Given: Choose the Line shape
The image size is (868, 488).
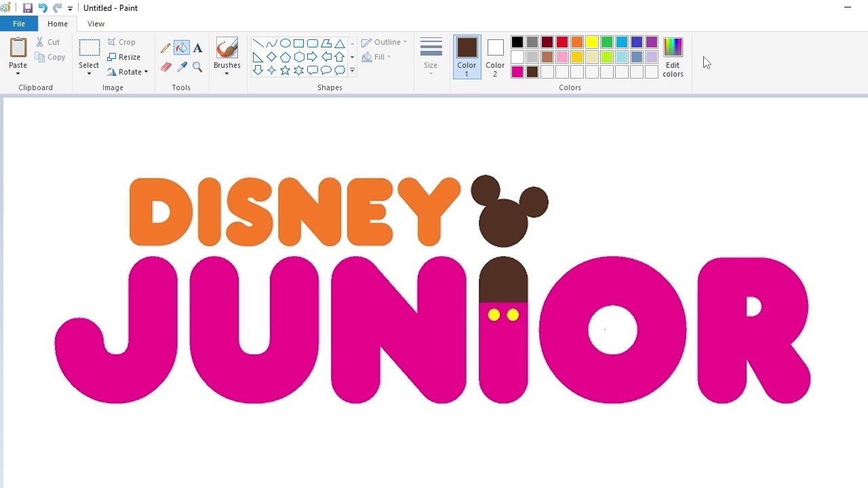Looking at the screenshot, I should pos(258,43).
